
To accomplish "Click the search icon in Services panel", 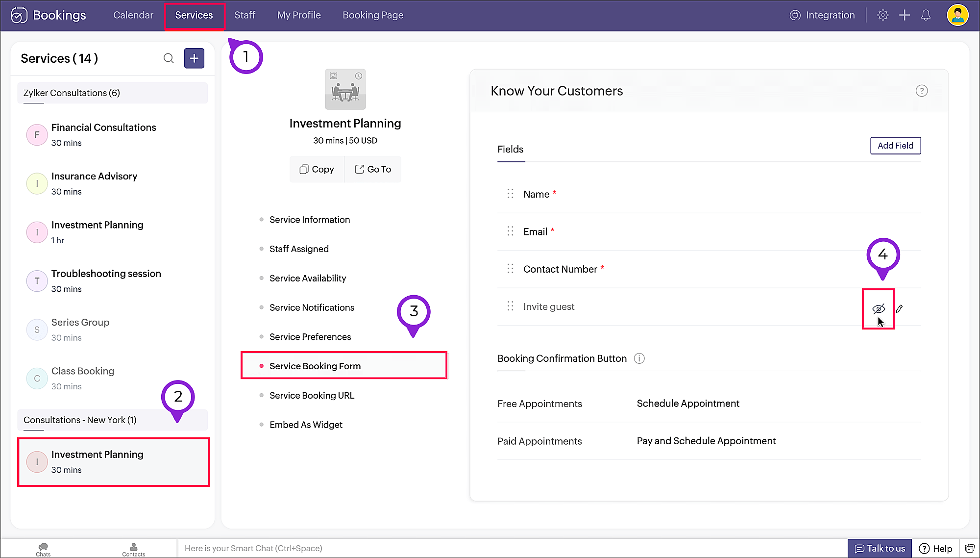I will point(169,58).
